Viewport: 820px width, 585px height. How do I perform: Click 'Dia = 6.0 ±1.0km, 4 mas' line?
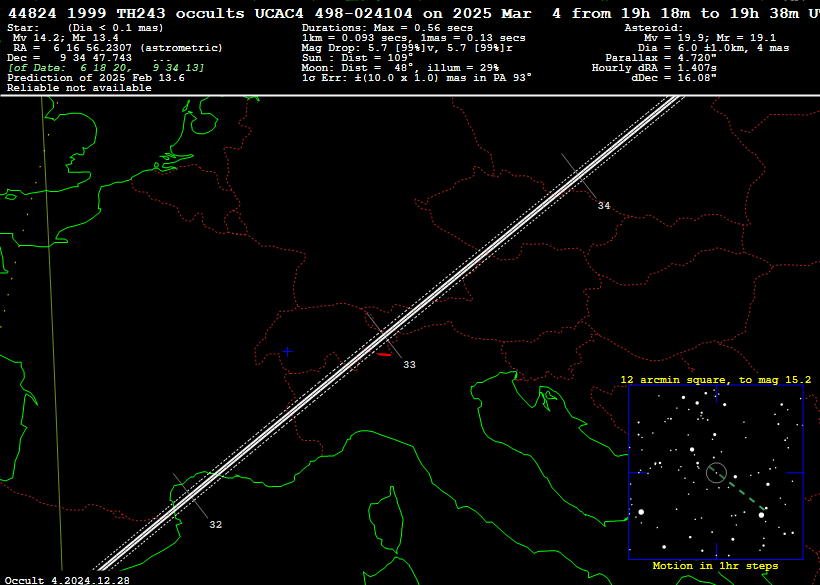713,48
